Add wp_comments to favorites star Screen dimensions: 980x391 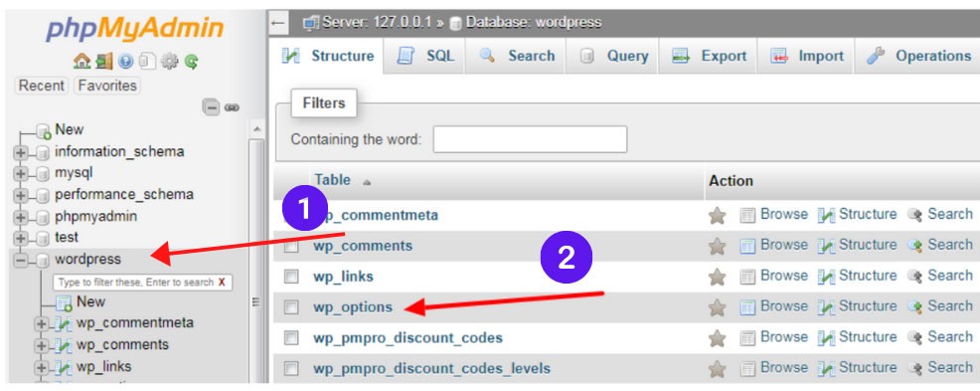tap(717, 246)
